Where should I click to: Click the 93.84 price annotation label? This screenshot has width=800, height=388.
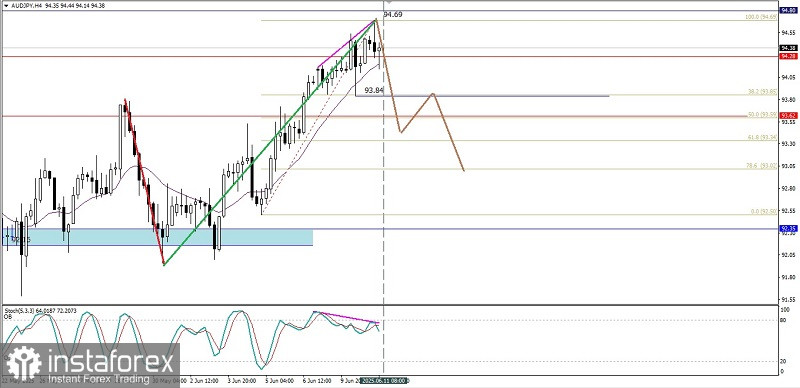375,90
